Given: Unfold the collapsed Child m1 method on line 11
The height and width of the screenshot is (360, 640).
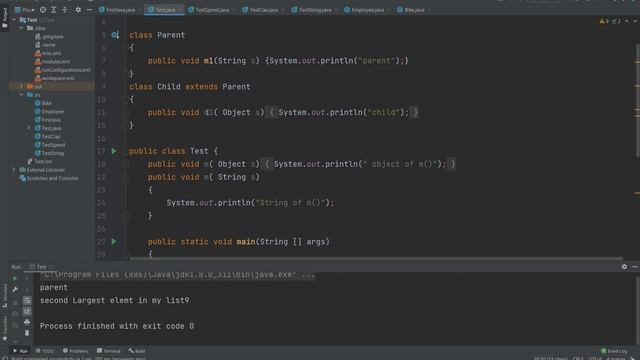Looking at the screenshot, I should tap(126, 113).
